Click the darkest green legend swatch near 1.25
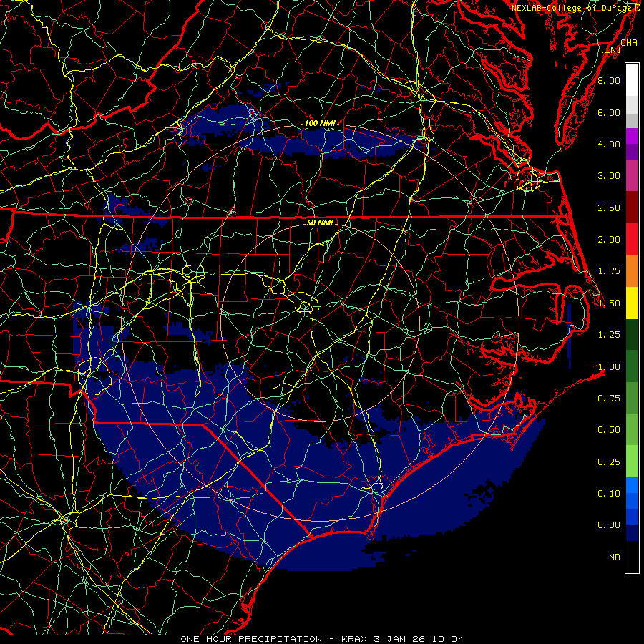Image resolution: width=644 pixels, height=644 pixels. click(632, 334)
